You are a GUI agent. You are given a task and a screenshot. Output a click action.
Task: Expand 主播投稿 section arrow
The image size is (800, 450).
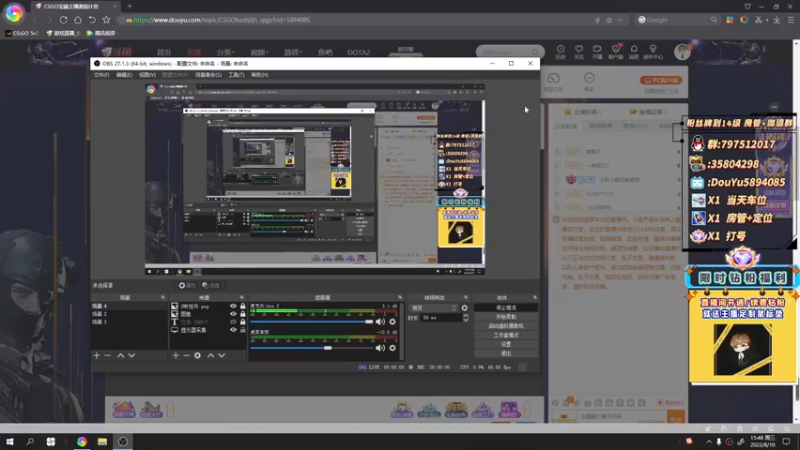[601, 112]
